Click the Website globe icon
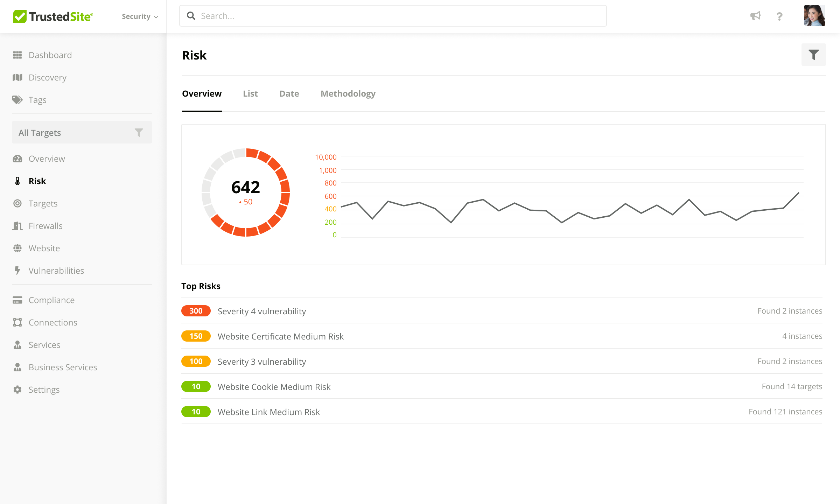This screenshot has height=504, width=840. tap(17, 248)
